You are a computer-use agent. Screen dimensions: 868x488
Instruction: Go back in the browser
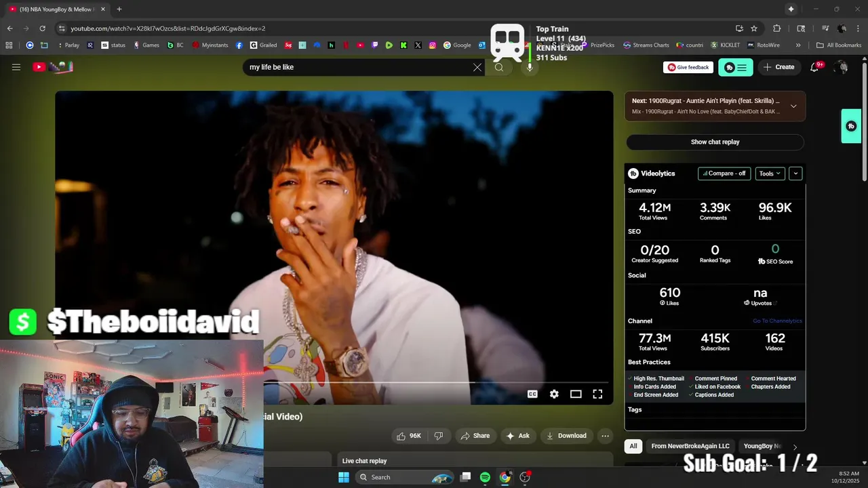(x=9, y=28)
